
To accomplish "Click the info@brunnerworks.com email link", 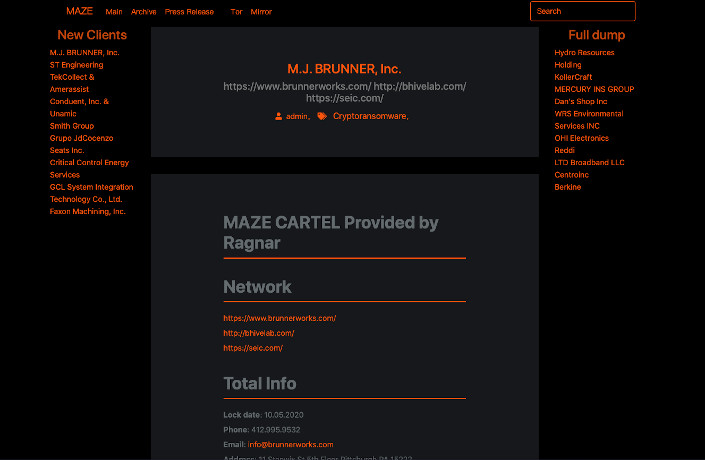I will pyautogui.click(x=290, y=444).
